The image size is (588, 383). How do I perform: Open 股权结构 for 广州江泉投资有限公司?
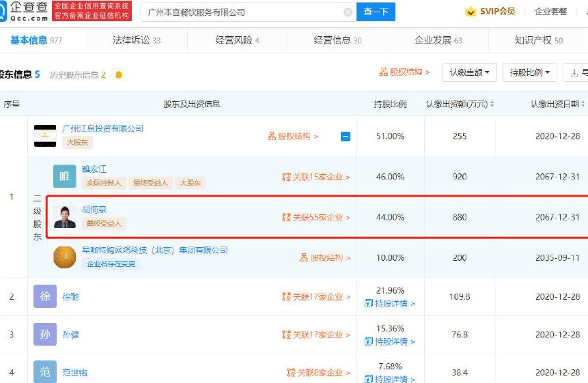(292, 137)
